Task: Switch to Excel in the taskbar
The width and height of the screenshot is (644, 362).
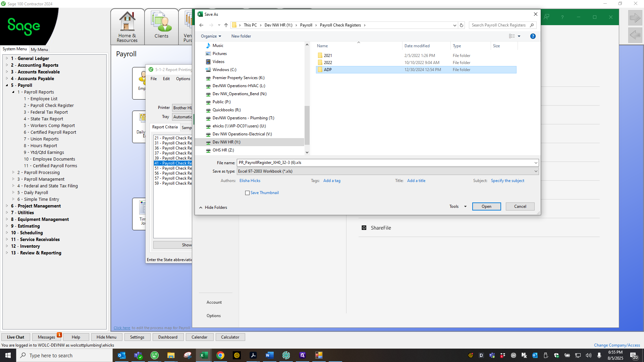Action: tap(204, 355)
